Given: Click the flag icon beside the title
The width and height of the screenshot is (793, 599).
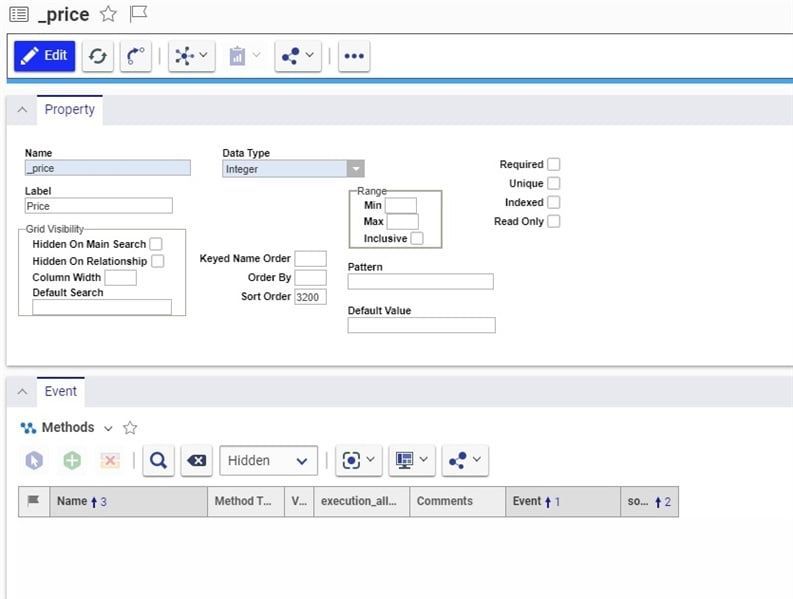Looking at the screenshot, I should (138, 14).
